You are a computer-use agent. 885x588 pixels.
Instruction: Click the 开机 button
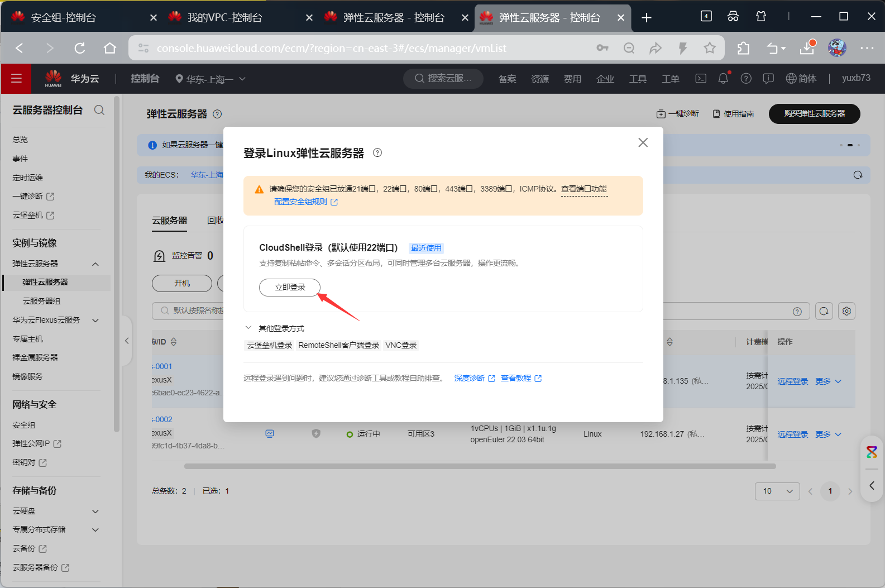coord(182,283)
